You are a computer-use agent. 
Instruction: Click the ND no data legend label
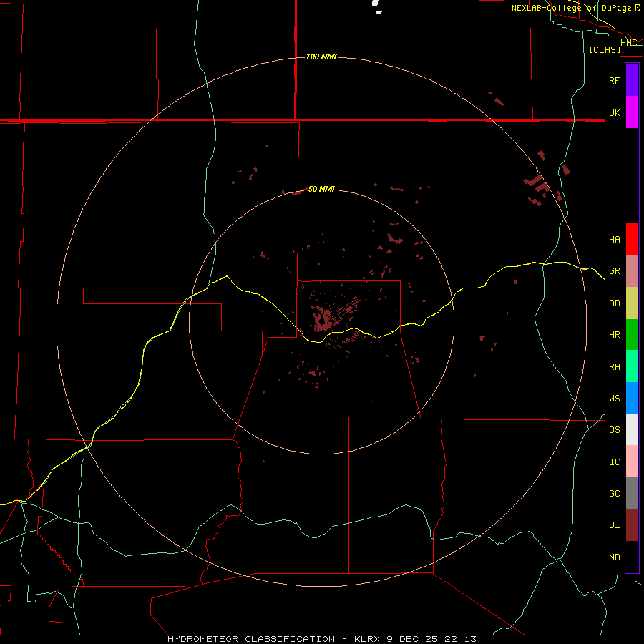[615, 557]
